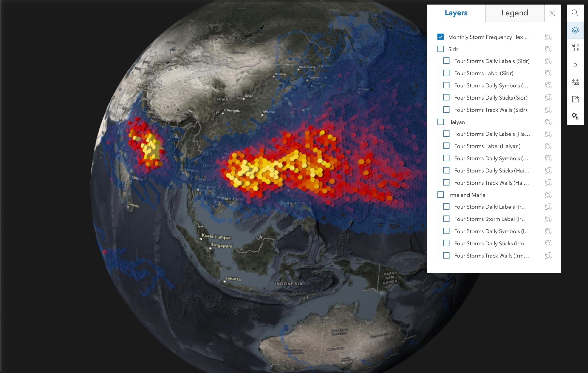
Task: Enable the Haiyan layer group checkbox
Action: [x=440, y=122]
